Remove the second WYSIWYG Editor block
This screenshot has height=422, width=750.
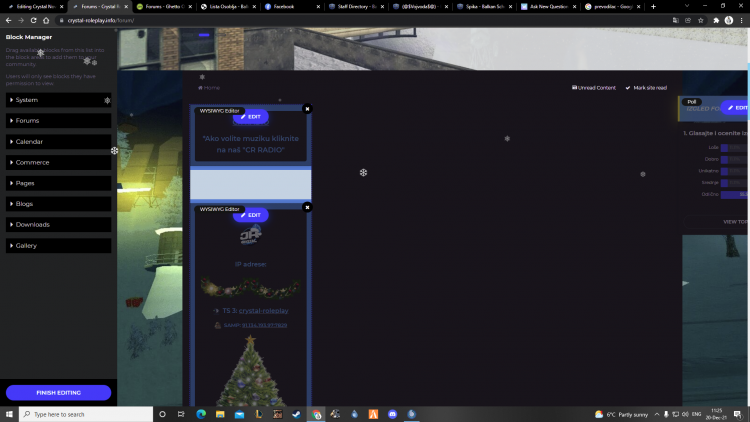[x=307, y=207]
